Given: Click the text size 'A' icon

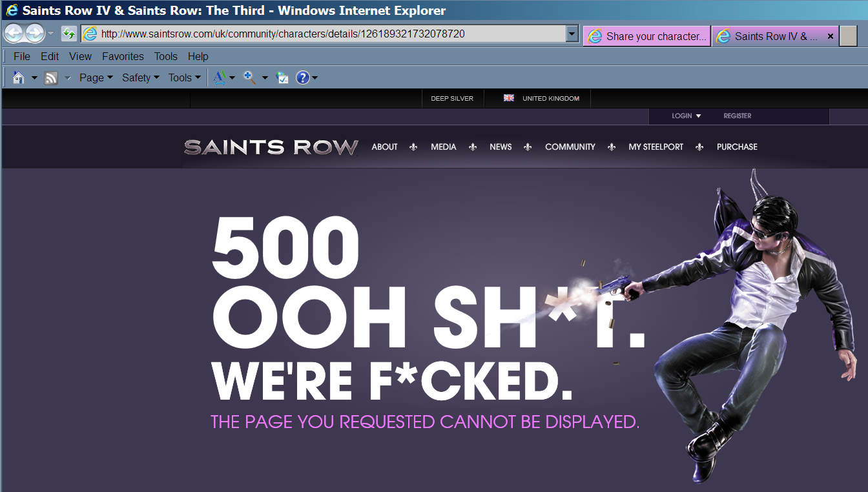Looking at the screenshot, I should (220, 77).
